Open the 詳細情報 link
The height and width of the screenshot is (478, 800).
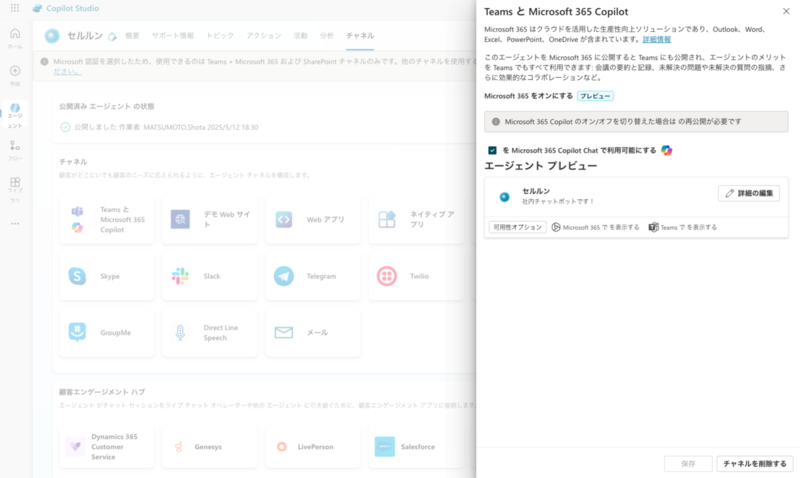pyautogui.click(x=657, y=39)
